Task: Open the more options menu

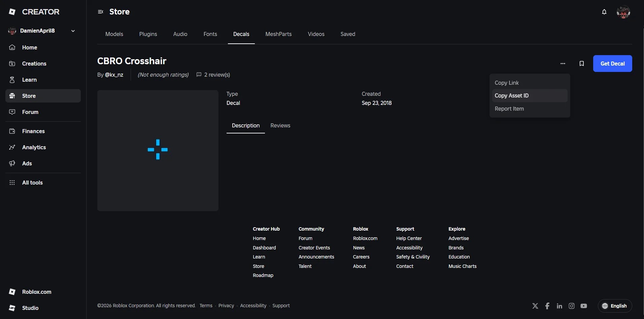Action: pos(563,64)
